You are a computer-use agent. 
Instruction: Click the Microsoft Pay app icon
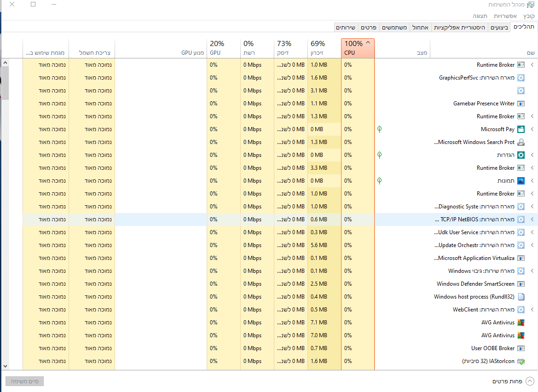[x=521, y=129]
